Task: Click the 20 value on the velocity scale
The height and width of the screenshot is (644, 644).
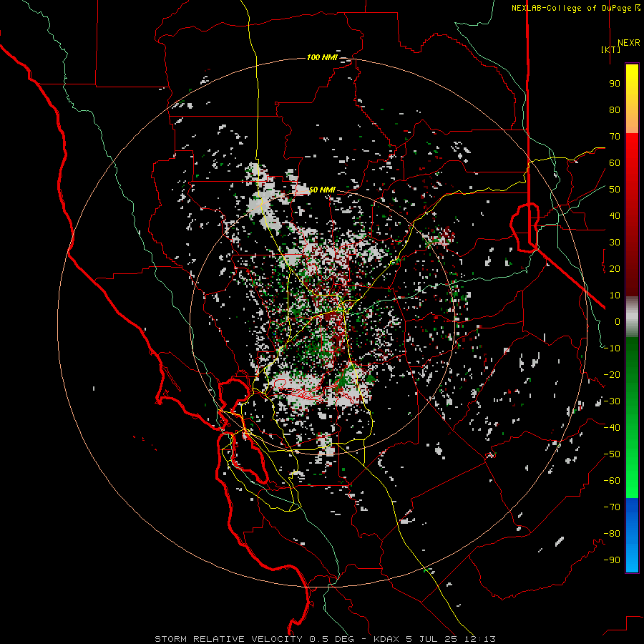Action: pyautogui.click(x=615, y=269)
